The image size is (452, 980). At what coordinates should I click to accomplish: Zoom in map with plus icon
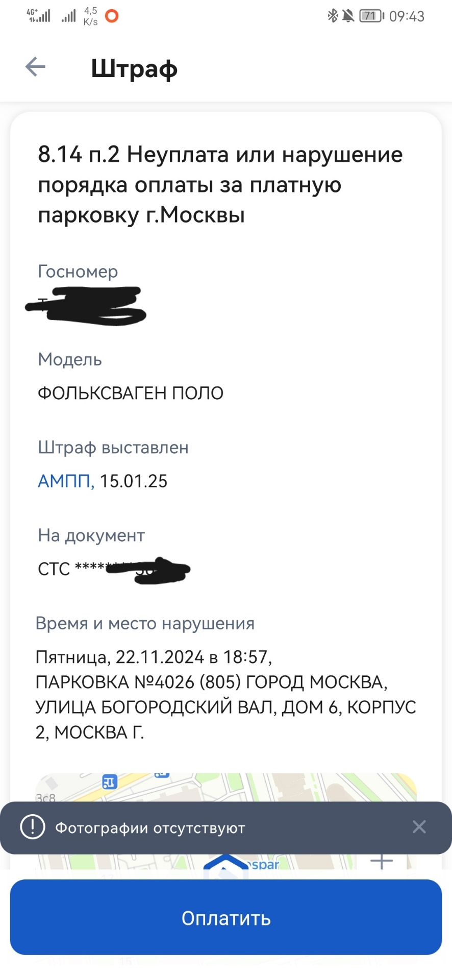[381, 862]
